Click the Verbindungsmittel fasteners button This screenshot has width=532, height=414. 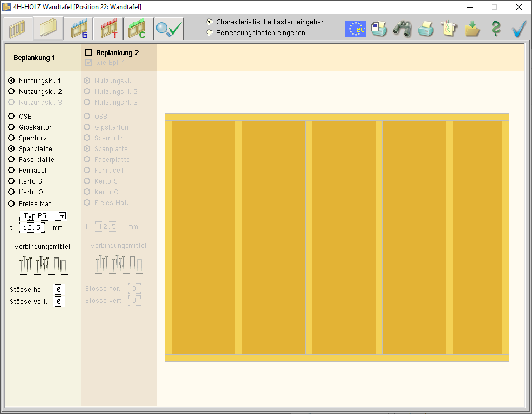click(x=42, y=264)
